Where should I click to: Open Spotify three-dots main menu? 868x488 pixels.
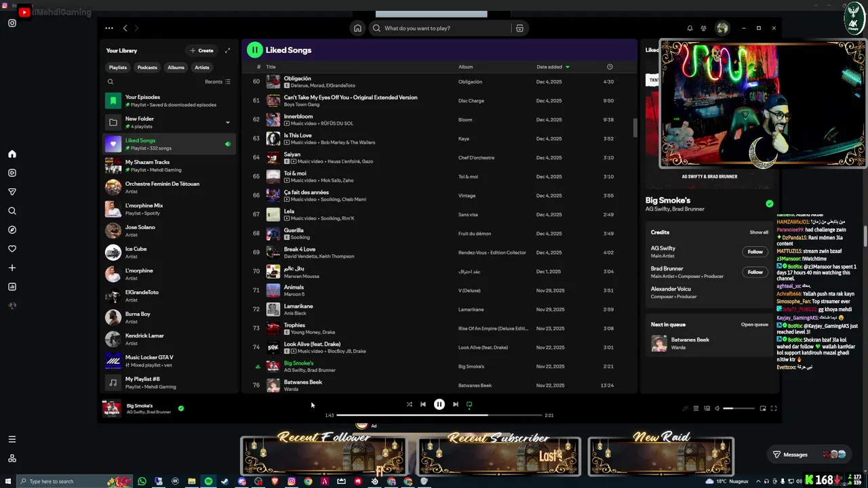tap(109, 28)
